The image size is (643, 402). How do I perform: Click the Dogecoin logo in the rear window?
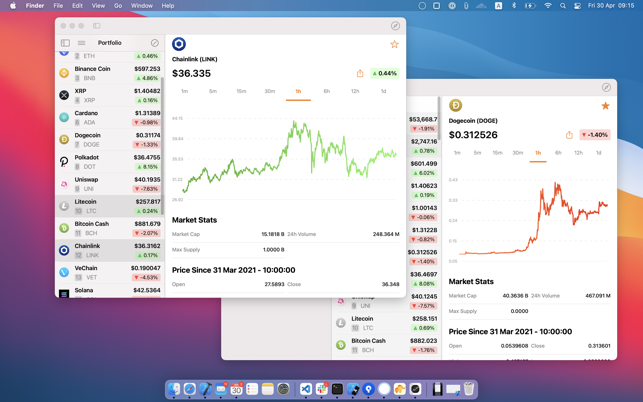pos(456,105)
